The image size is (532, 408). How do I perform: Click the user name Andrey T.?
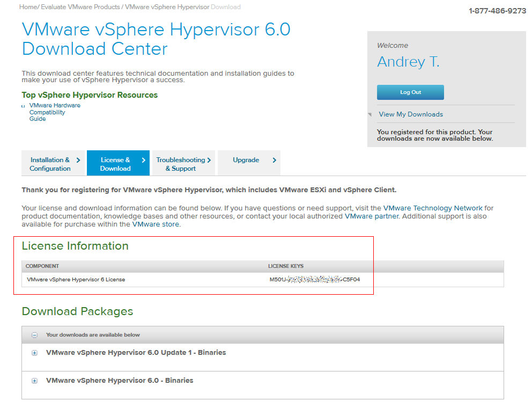click(x=408, y=62)
